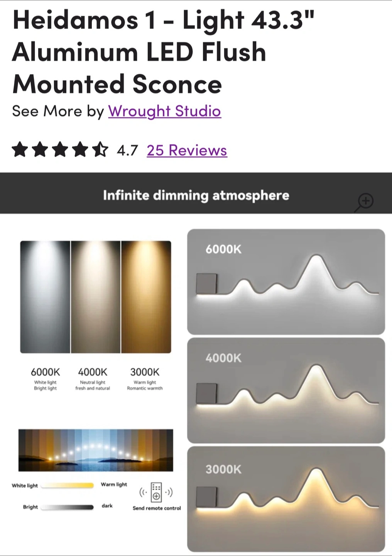Click the sunrise color temperature gradient image
Image resolution: width=392 pixels, height=556 pixels.
tap(96, 450)
